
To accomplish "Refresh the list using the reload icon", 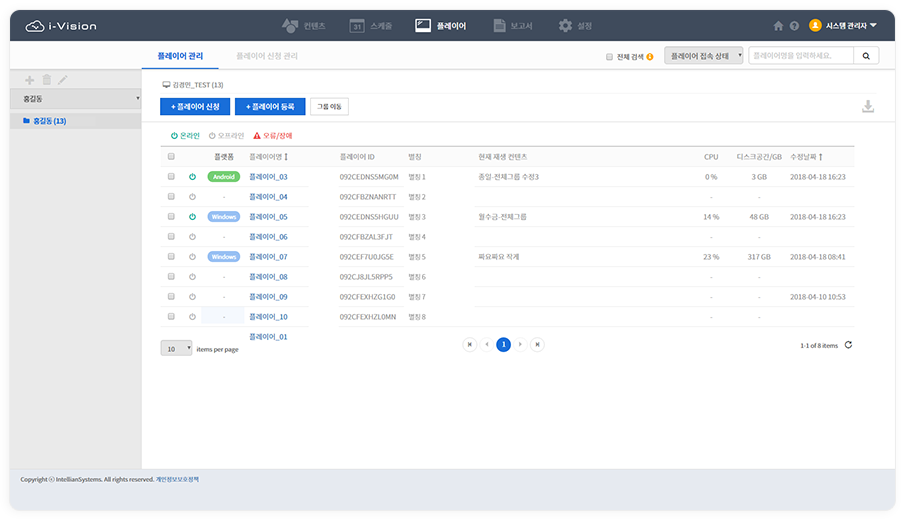I will point(849,345).
